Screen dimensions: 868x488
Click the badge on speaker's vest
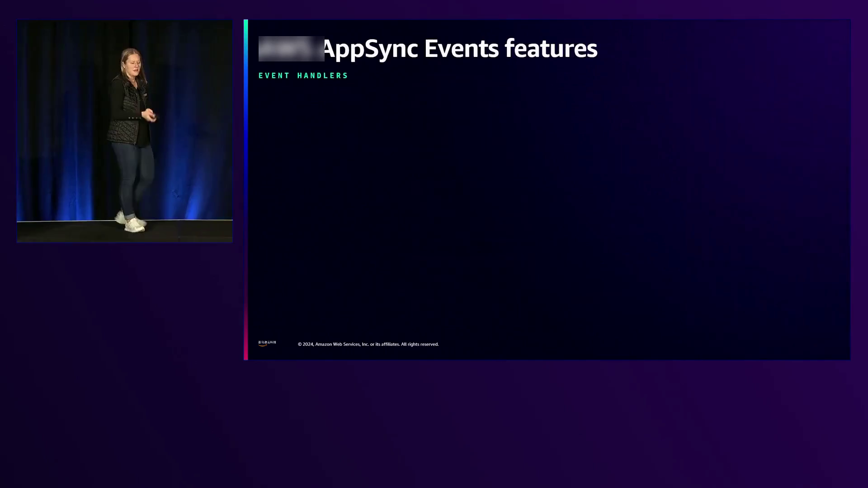pyautogui.click(x=145, y=95)
